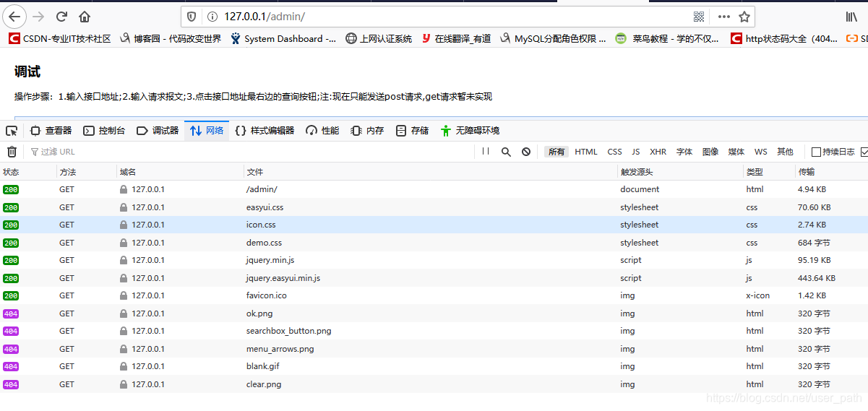Open the browser home page
This screenshot has height=411, width=868.
coord(85,16)
